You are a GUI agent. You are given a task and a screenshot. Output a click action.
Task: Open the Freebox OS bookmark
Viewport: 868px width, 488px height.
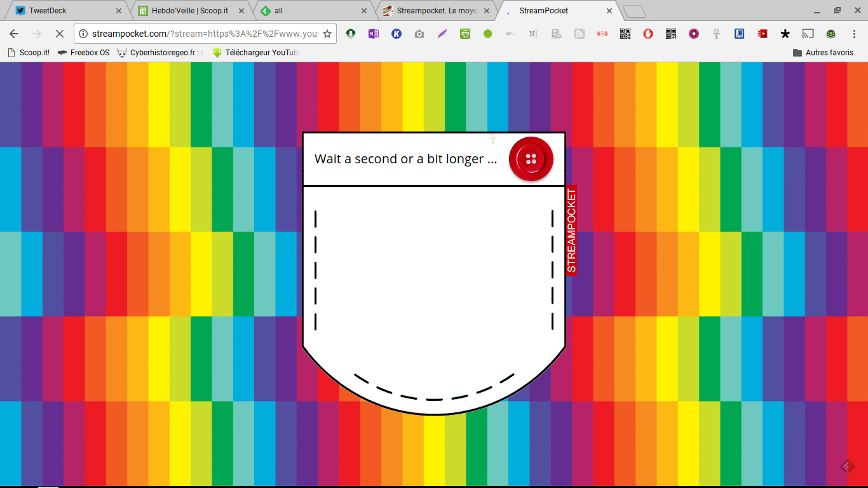coord(83,53)
